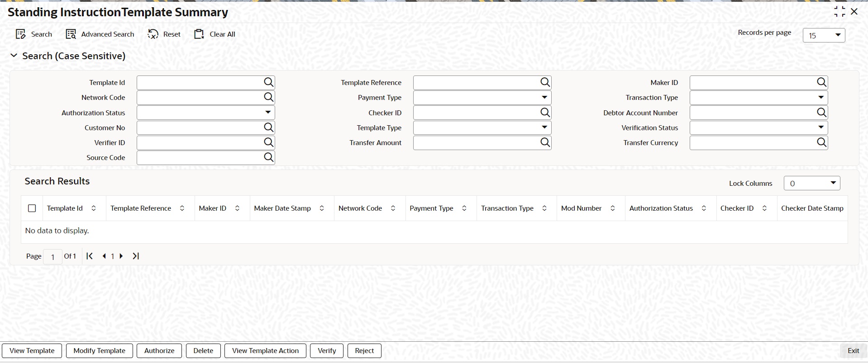The width and height of the screenshot is (868, 363).
Task: Open Transaction Type dropdown
Action: pyautogui.click(x=759, y=97)
